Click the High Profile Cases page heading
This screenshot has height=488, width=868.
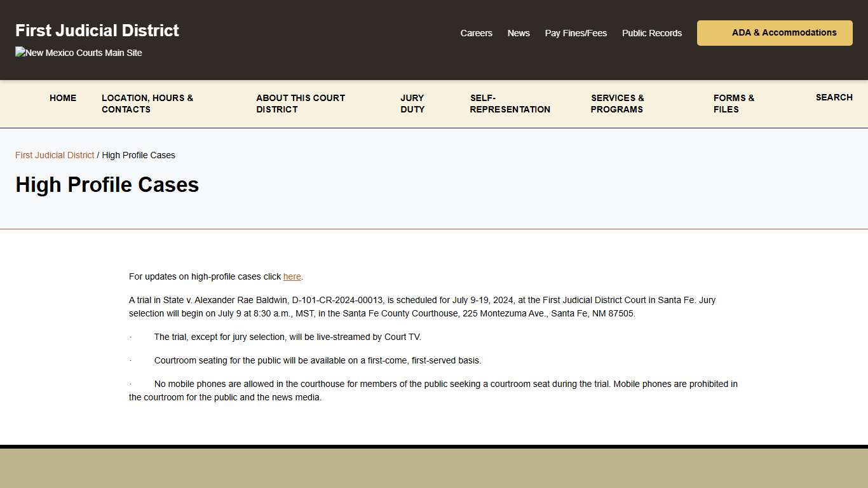click(107, 185)
